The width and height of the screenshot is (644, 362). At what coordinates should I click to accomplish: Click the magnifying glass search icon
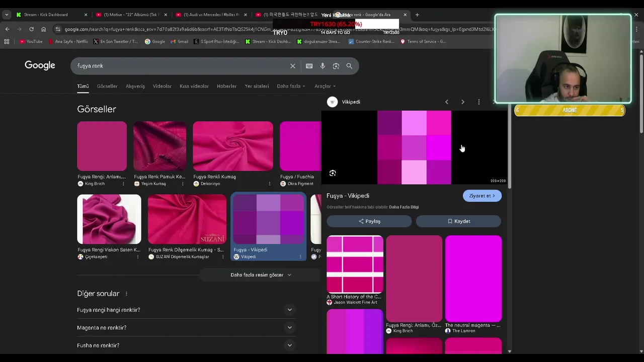[x=349, y=66]
